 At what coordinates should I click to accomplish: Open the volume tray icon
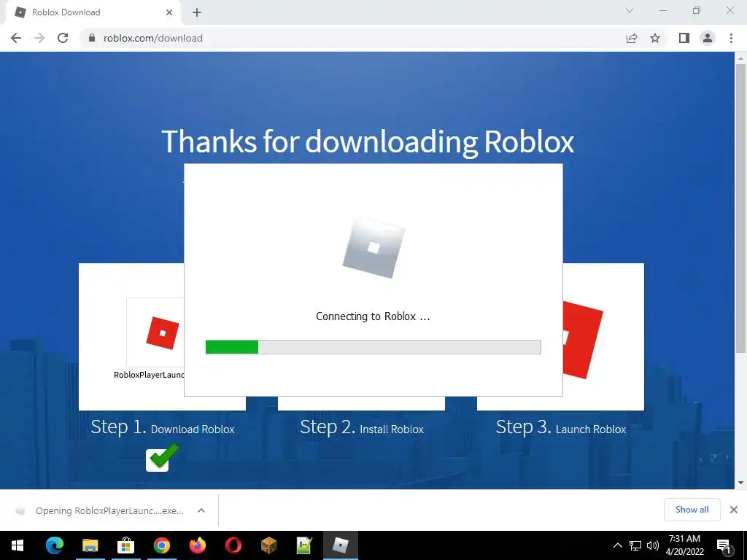pyautogui.click(x=653, y=545)
